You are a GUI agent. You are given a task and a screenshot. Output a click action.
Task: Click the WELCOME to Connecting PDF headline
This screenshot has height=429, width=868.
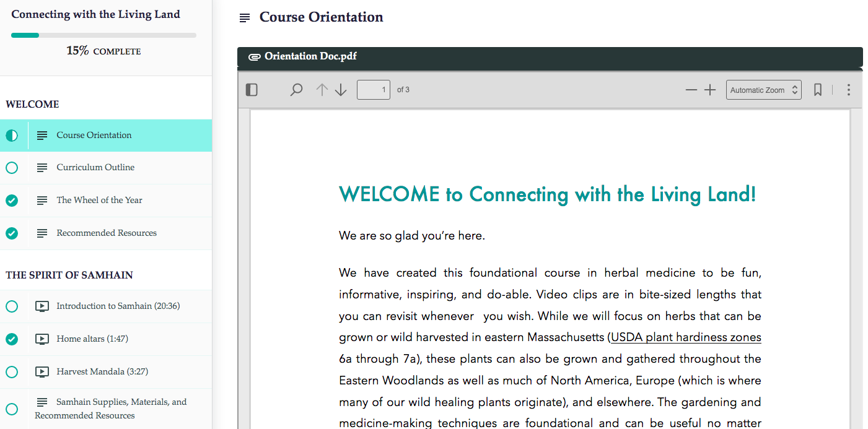click(548, 194)
